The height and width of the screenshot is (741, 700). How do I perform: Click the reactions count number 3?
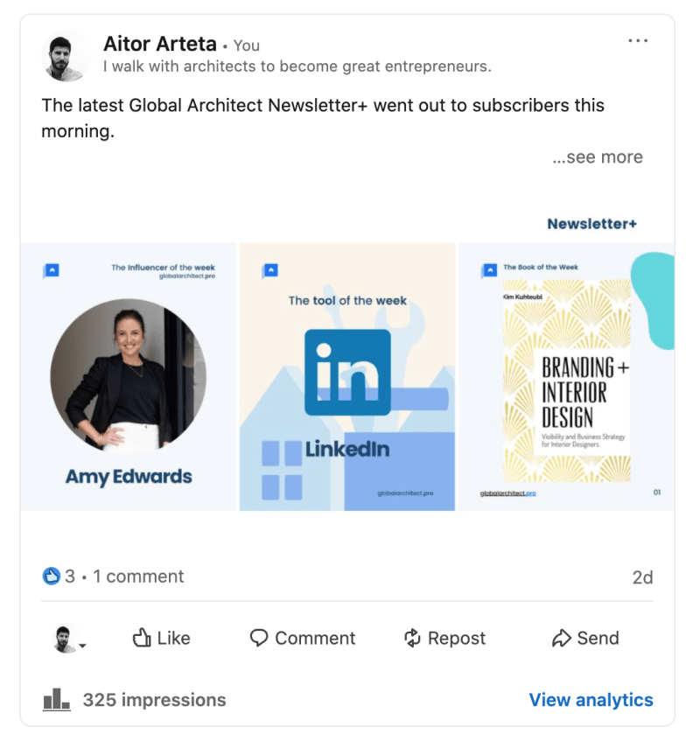pyautogui.click(x=70, y=576)
